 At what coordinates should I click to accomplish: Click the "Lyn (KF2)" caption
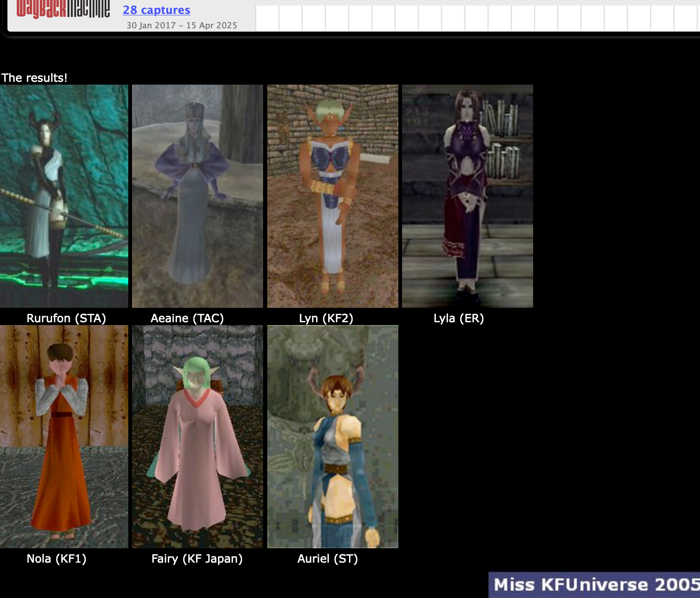point(326,319)
